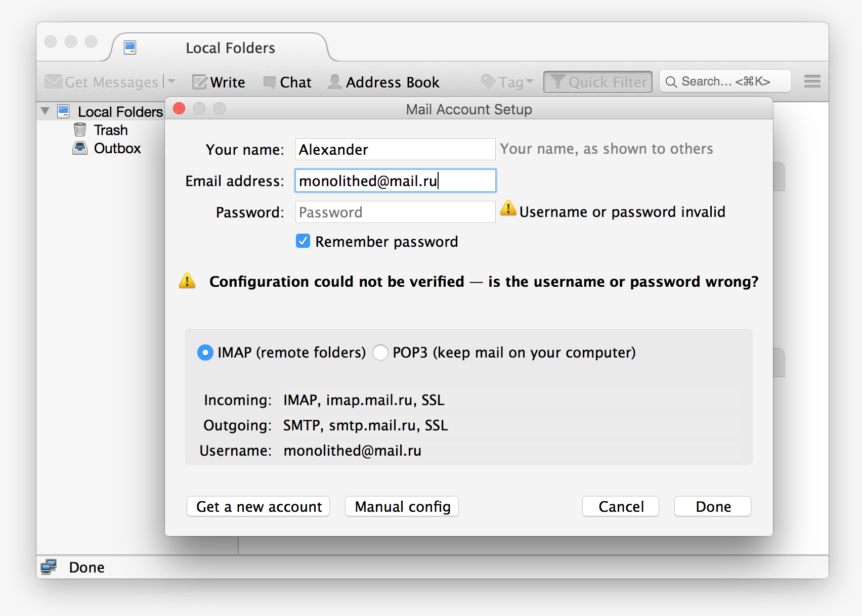
Task: Open the Tag dropdown
Action: click(506, 81)
